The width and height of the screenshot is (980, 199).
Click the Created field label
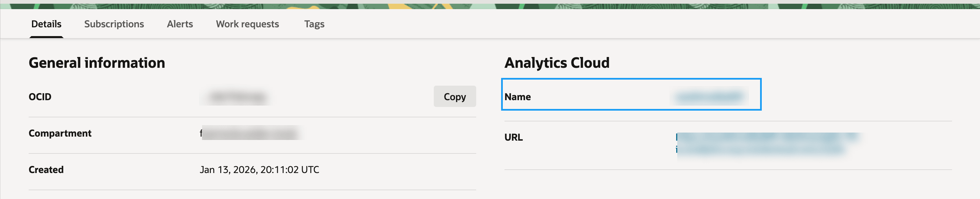46,170
